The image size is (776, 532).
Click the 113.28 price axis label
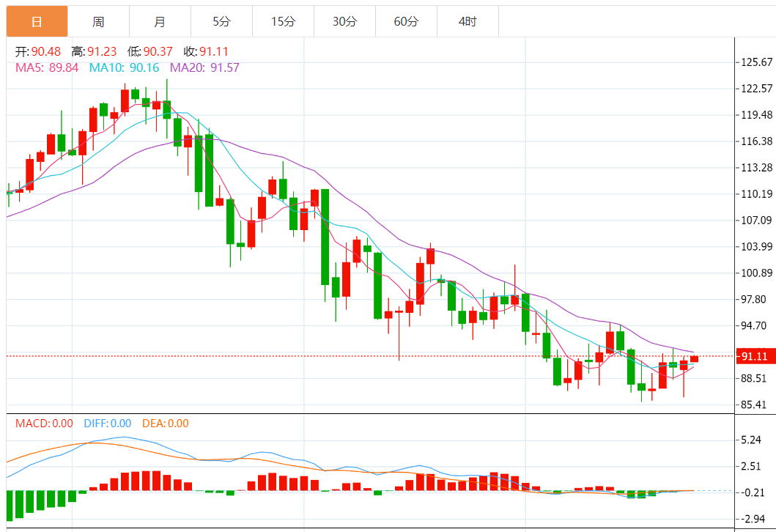[x=757, y=168]
